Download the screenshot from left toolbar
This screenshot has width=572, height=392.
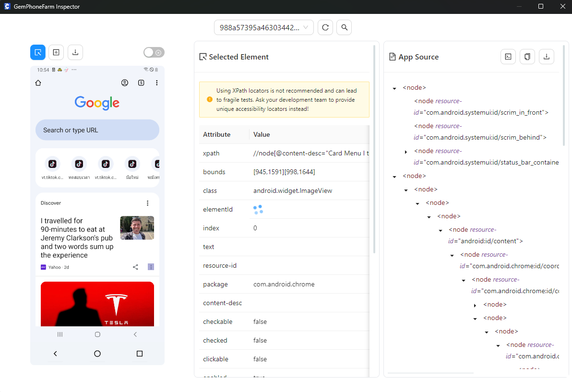point(75,52)
